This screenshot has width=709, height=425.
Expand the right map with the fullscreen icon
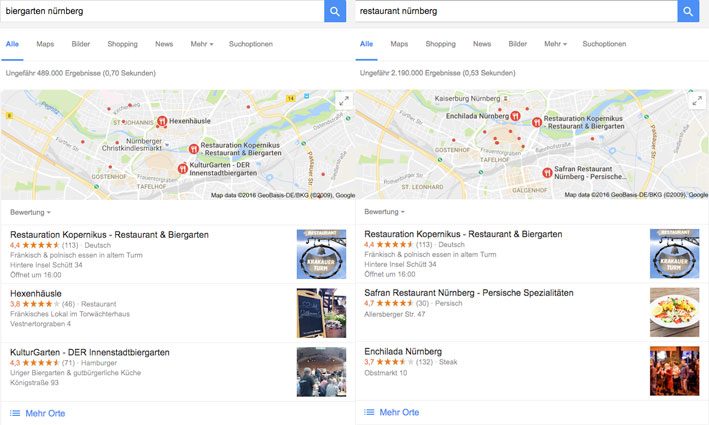pos(698,101)
